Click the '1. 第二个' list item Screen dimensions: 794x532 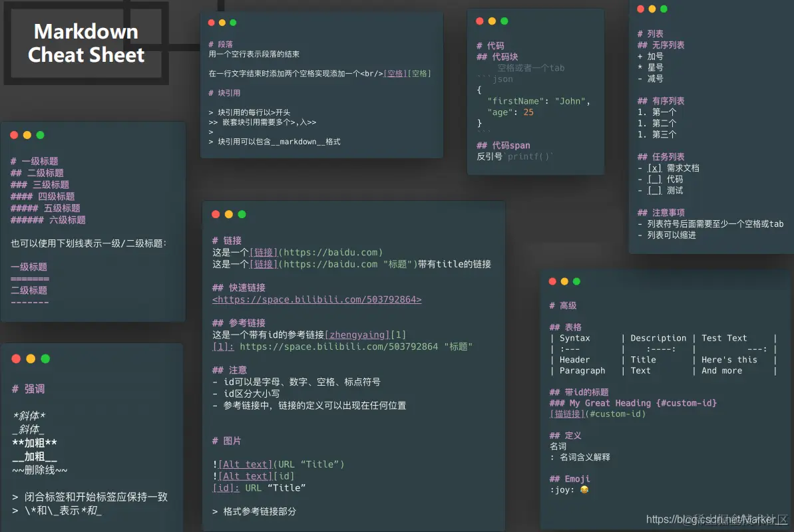[657, 123]
